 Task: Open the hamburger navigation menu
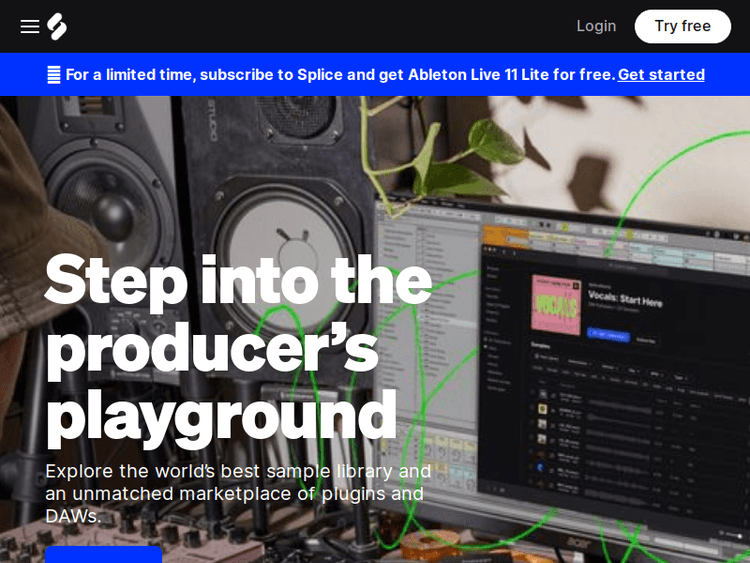point(30,27)
